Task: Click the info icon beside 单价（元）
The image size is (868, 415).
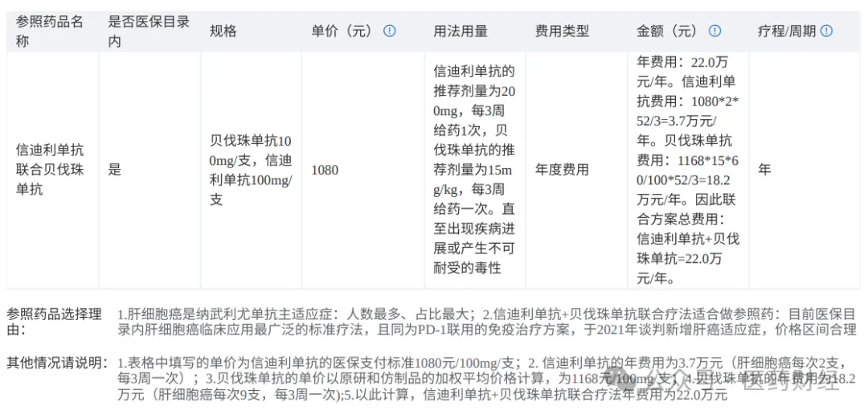Action: 389,31
